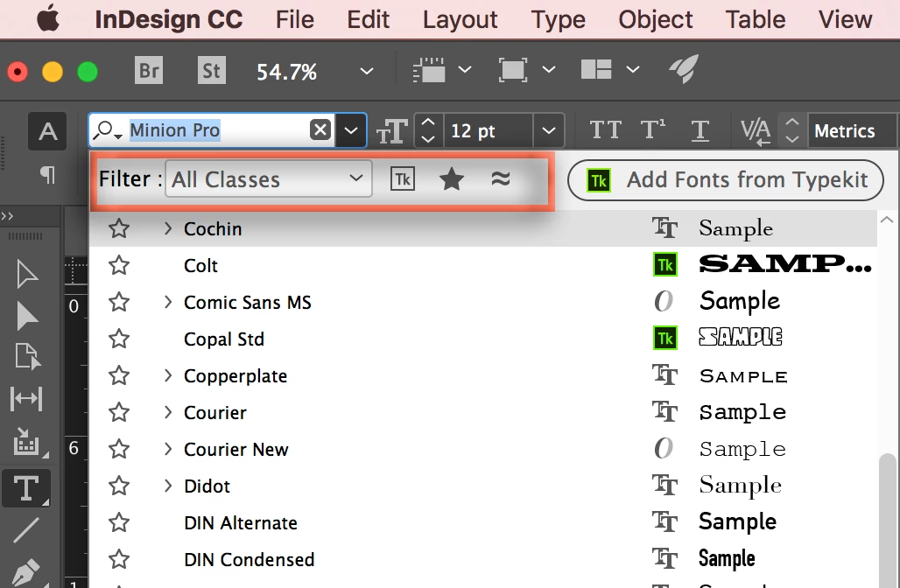
Task: Open the Adobe Bridge button
Action: 149,70
